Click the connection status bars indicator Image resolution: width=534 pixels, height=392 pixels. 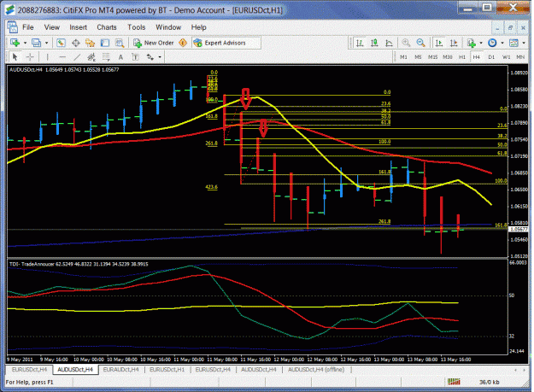454,382
